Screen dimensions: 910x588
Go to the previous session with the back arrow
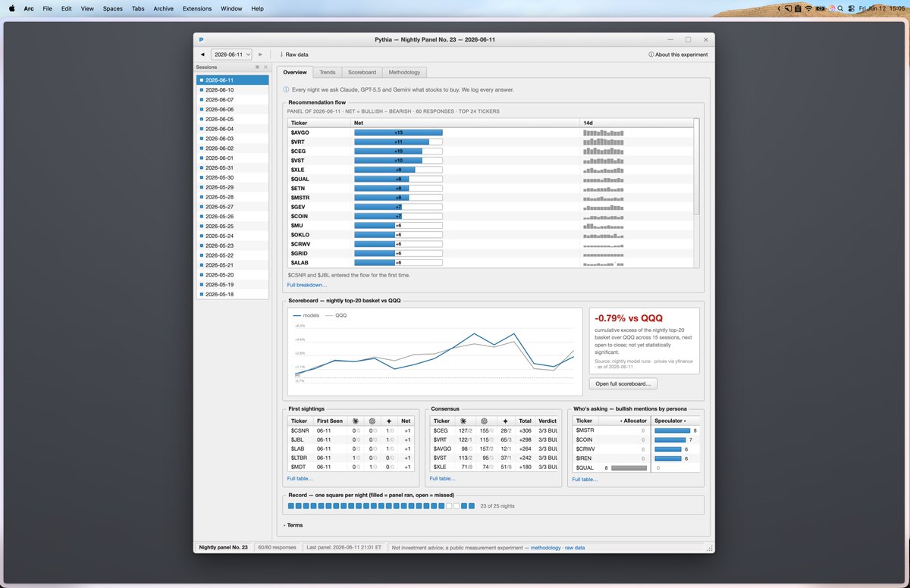[x=202, y=55]
